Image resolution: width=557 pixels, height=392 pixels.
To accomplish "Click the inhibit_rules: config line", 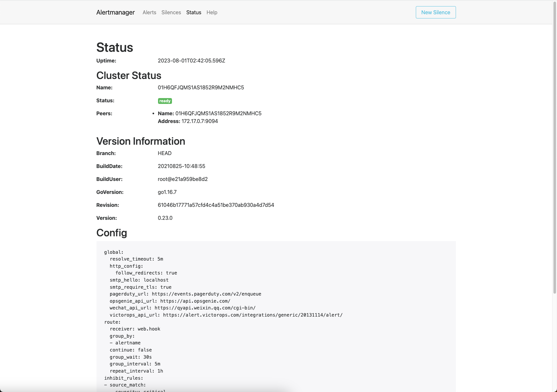I will pyautogui.click(x=124, y=378).
